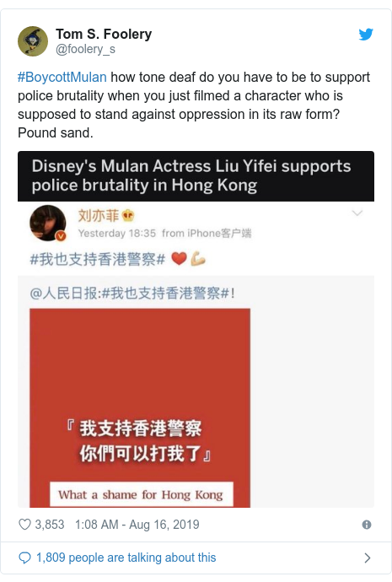Click the Tom S. Foolery name
This screenshot has width=392, height=582.
pyautogui.click(x=104, y=34)
